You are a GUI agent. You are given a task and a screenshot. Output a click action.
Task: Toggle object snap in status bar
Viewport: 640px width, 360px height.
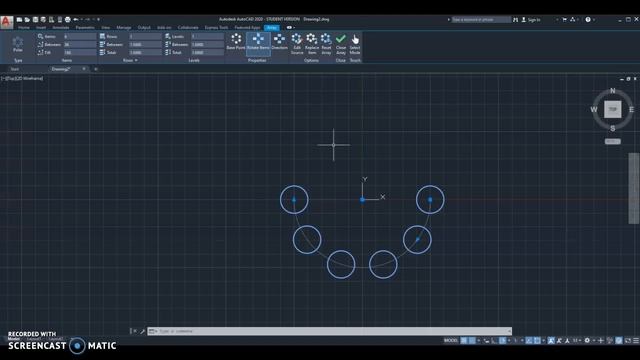537,340
